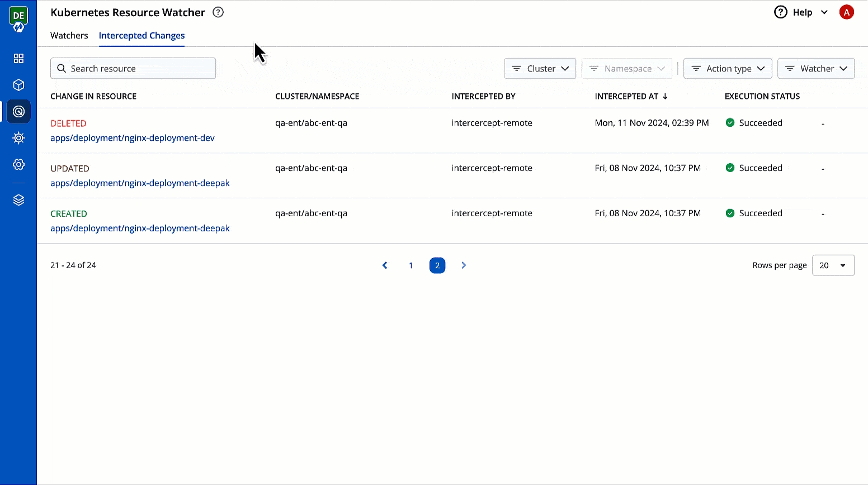The height and width of the screenshot is (485, 868).
Task: Expand the Cluster filter dropdown
Action: pos(540,69)
